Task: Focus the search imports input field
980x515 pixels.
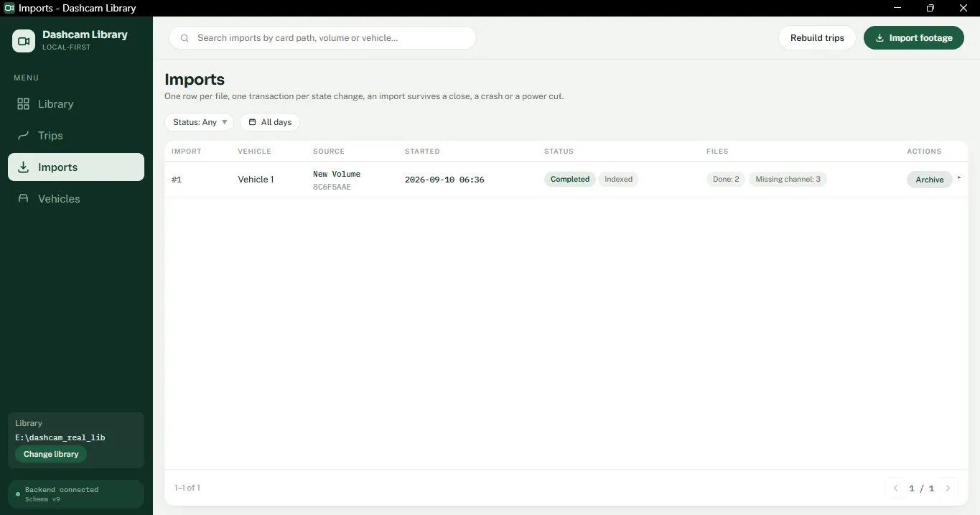Action: coord(322,38)
